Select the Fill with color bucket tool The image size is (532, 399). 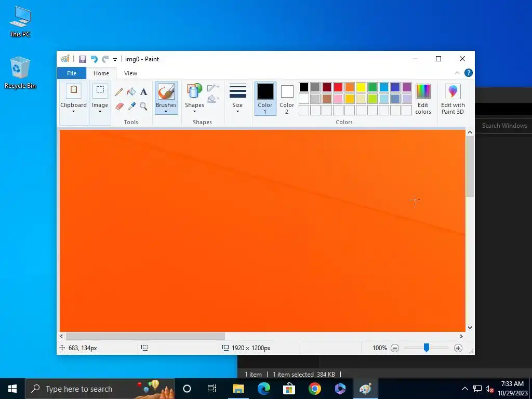[x=131, y=91]
